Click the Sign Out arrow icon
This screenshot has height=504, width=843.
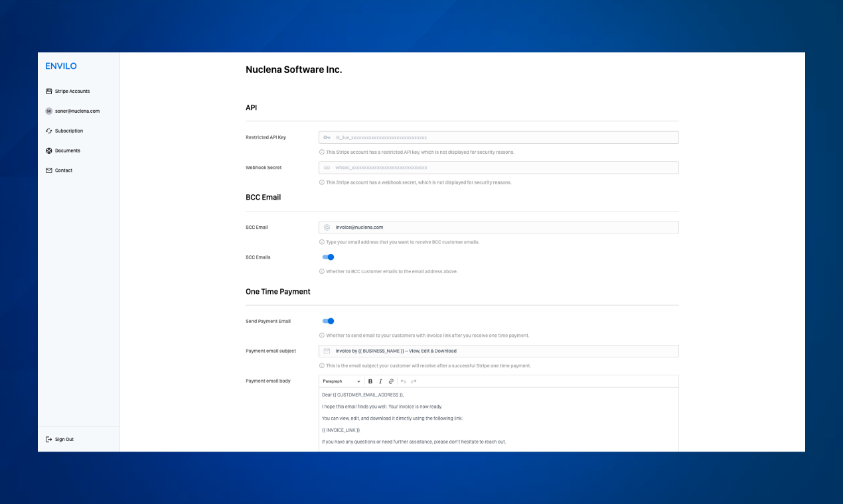click(x=48, y=440)
